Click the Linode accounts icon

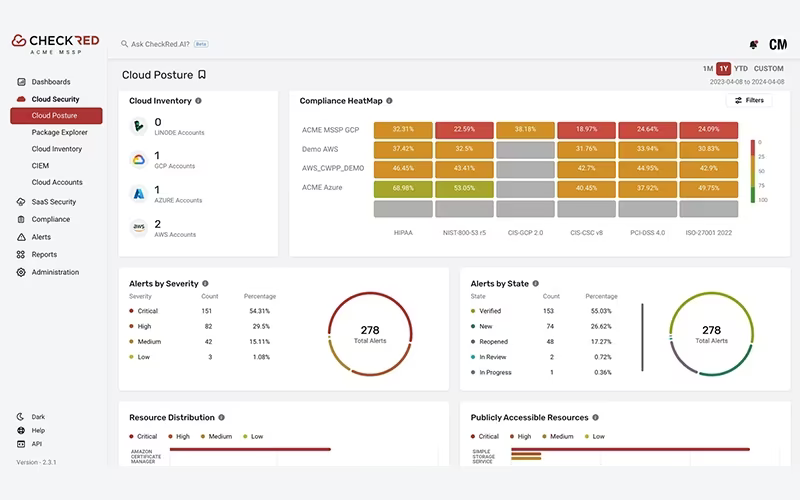tap(138, 126)
